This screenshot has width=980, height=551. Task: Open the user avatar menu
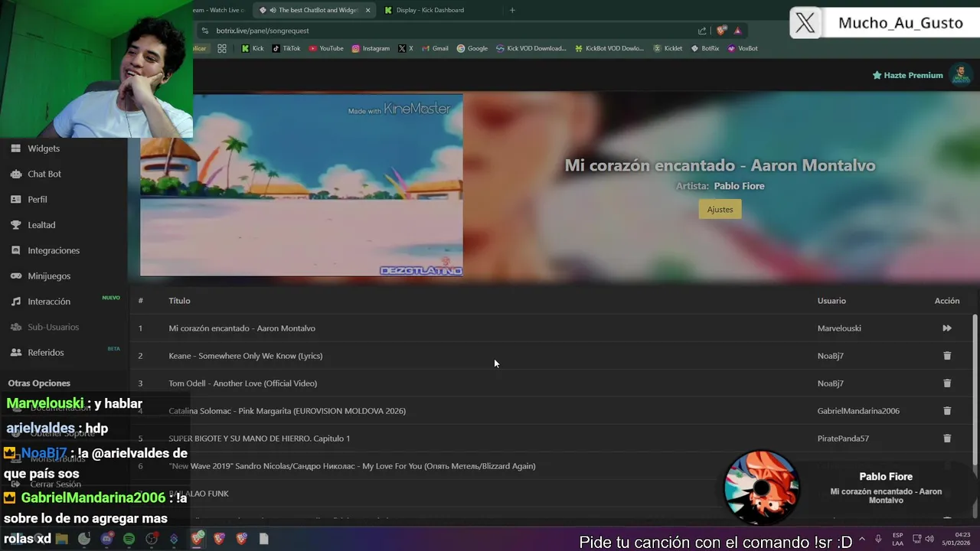(960, 75)
